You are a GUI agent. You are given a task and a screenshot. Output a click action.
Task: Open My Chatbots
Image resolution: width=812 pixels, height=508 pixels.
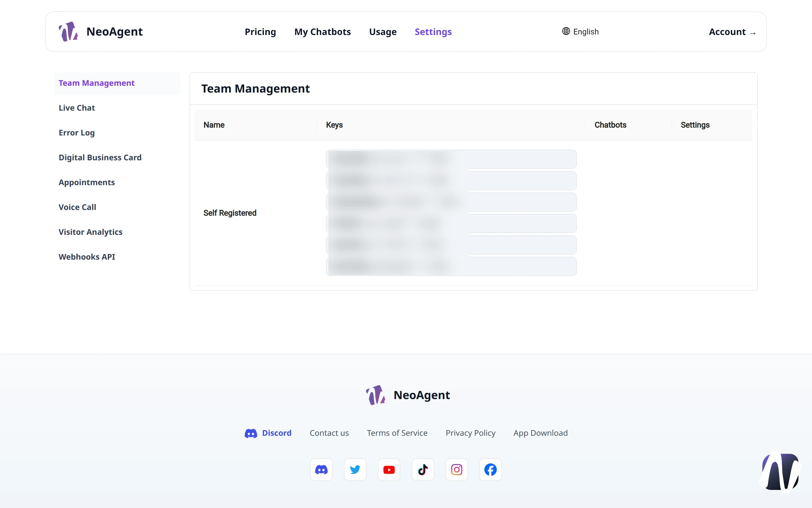click(323, 32)
